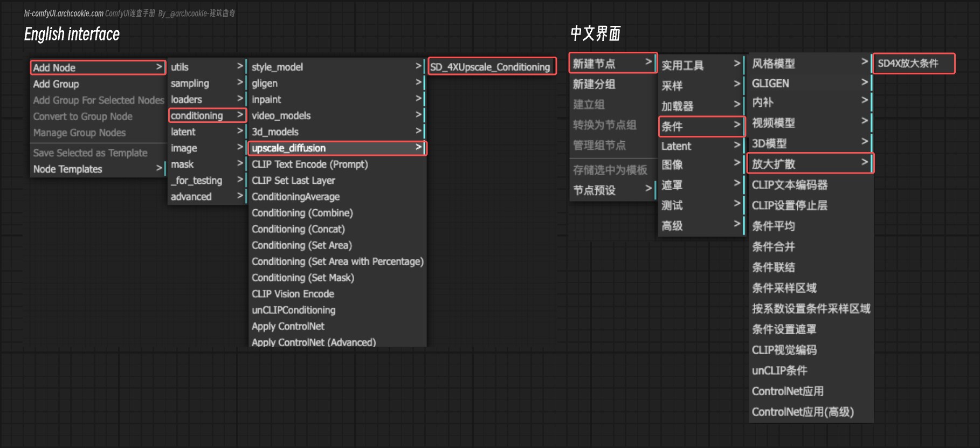Expand the utils category
The width and height of the screenshot is (980, 448).
click(x=207, y=67)
